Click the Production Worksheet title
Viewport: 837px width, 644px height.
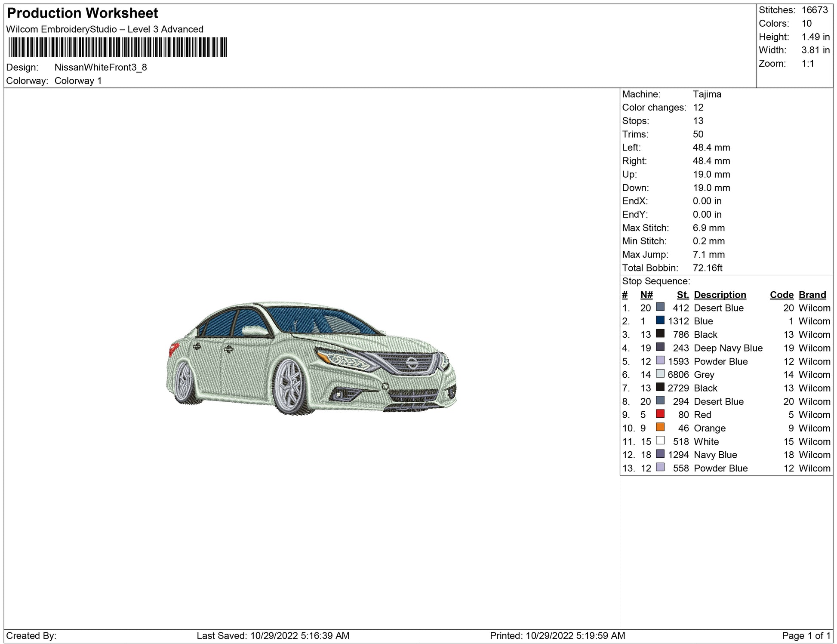pyautogui.click(x=83, y=13)
